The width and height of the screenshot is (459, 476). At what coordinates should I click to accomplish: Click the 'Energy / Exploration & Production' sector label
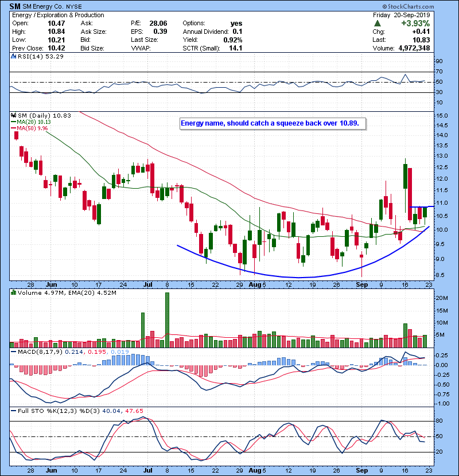(x=58, y=15)
